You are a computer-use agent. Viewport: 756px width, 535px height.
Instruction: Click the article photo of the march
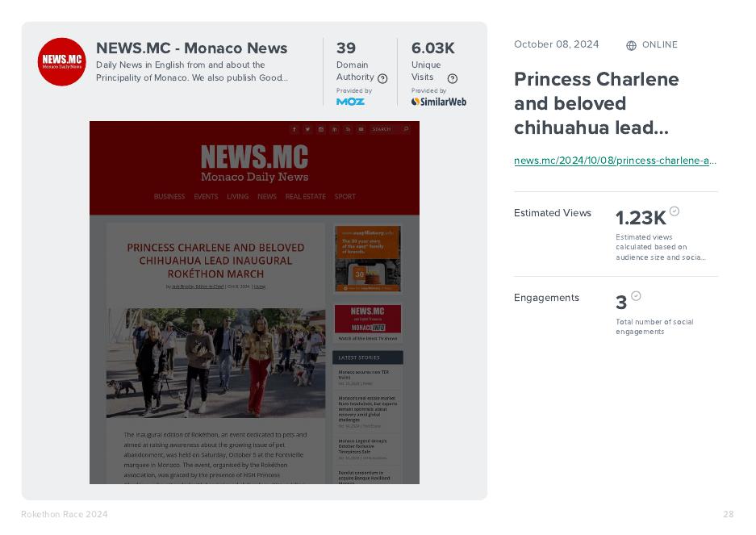point(215,363)
